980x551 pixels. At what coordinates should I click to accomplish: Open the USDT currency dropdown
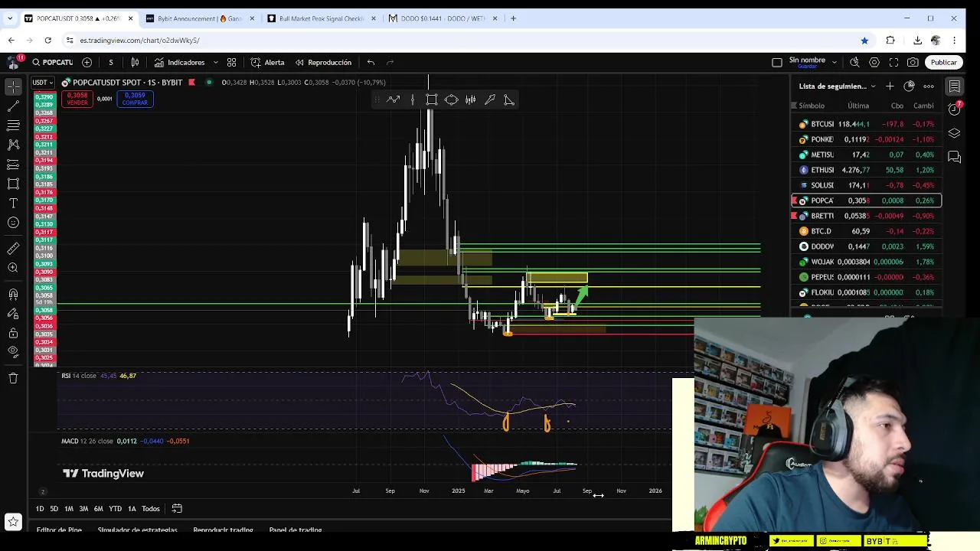[x=42, y=83]
